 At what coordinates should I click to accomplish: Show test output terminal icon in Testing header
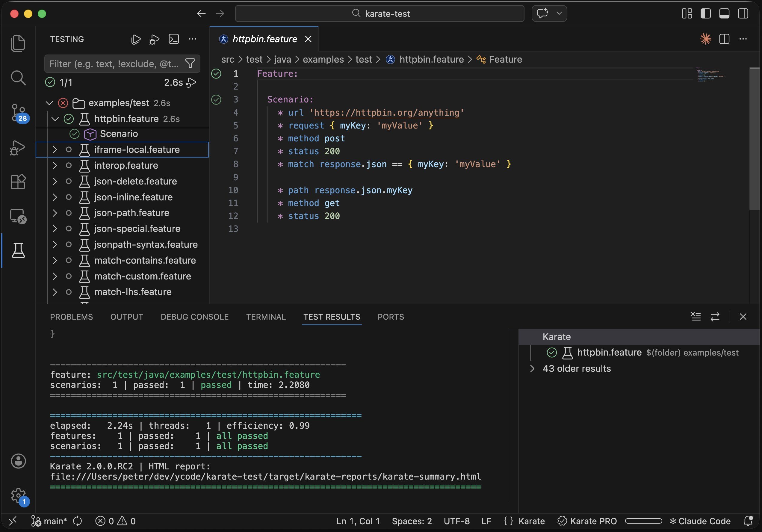[174, 39]
